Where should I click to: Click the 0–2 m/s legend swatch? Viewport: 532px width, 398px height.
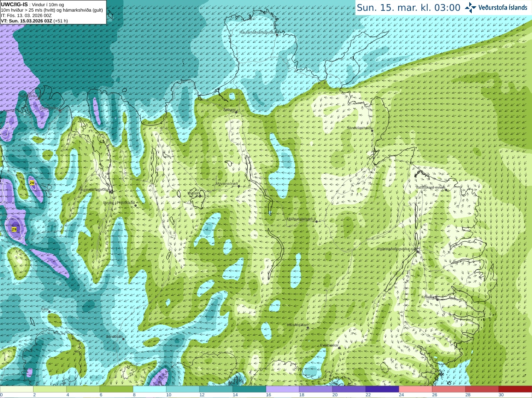coord(17,389)
